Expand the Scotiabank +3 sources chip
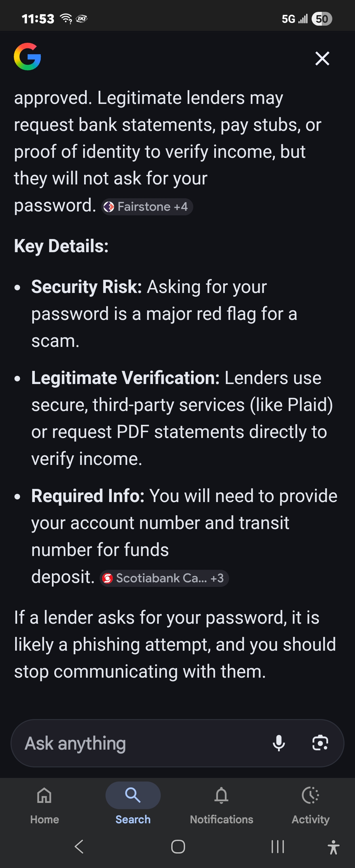 164,578
